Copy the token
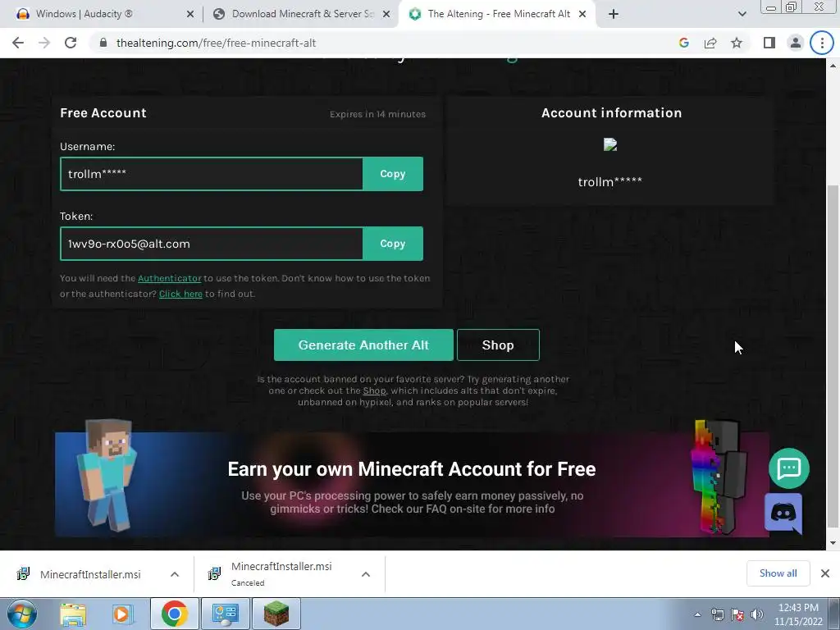The image size is (840, 630). [393, 244]
